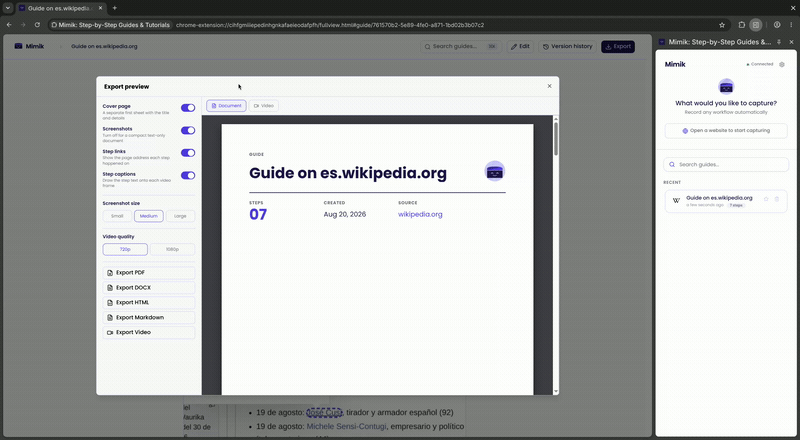Open a new browser tab
The height and width of the screenshot is (440, 800).
coord(114,8)
